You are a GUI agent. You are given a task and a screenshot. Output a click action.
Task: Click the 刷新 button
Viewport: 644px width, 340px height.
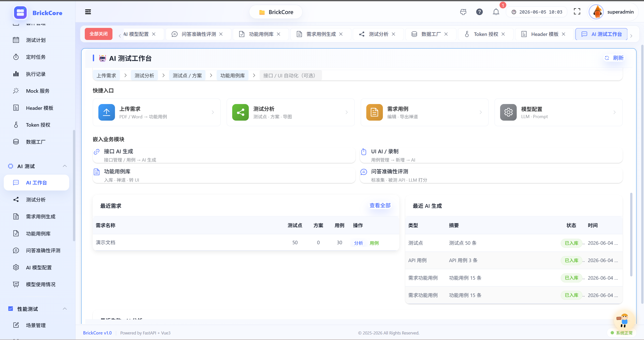tap(614, 58)
